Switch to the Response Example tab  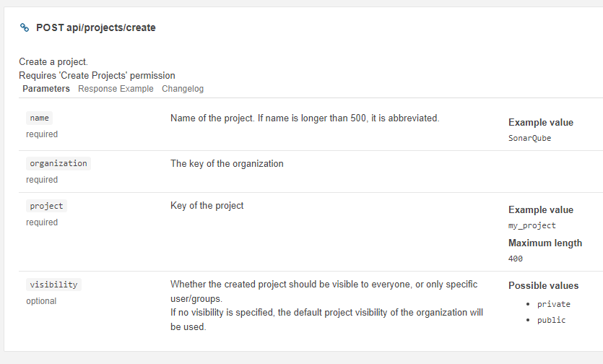pyautogui.click(x=116, y=89)
